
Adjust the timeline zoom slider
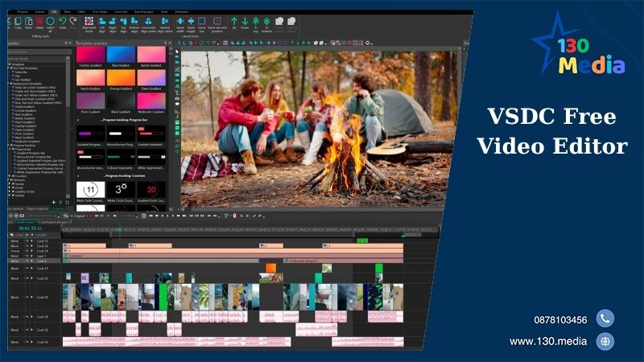pyautogui.click(x=43, y=216)
